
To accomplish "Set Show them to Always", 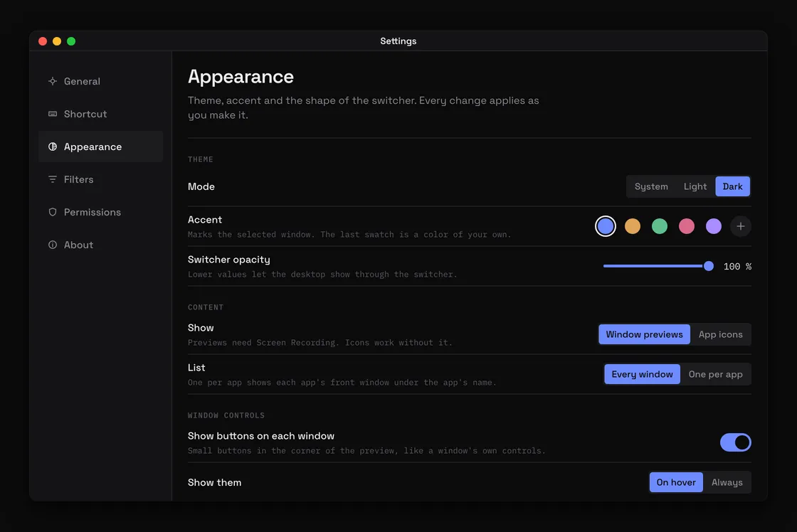I will (727, 482).
